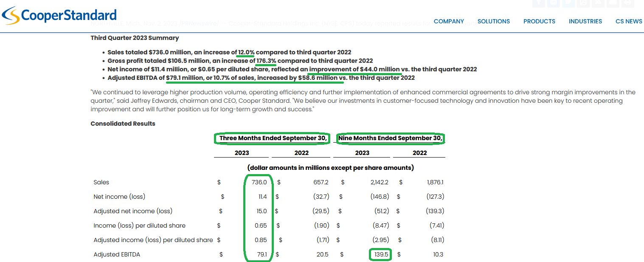
Task: Click the 1,876.1 Sales table cell
Action: coord(435,182)
